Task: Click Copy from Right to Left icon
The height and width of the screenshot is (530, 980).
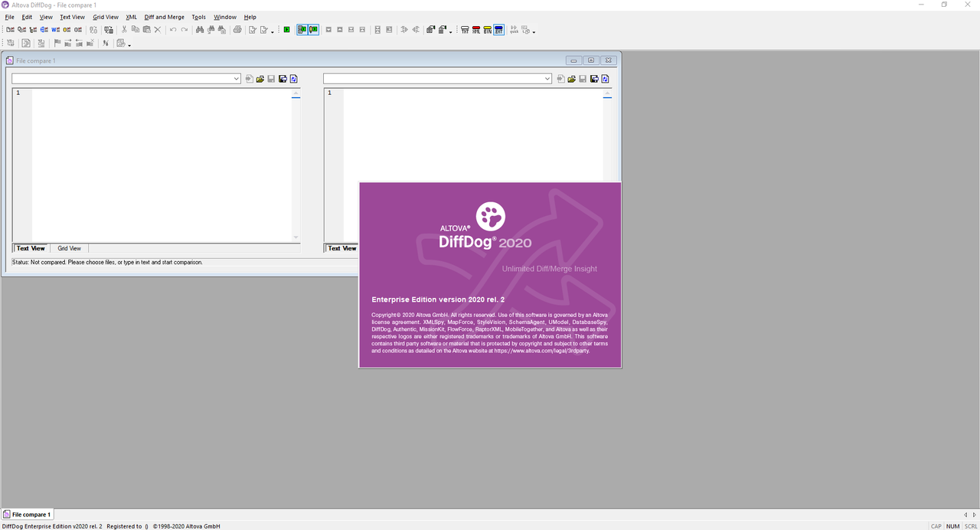Action: [x=416, y=30]
